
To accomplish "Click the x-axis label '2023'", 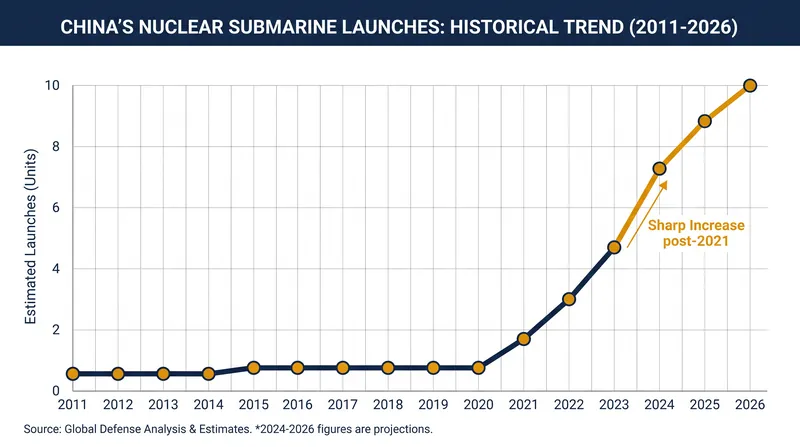I will coord(614,405).
